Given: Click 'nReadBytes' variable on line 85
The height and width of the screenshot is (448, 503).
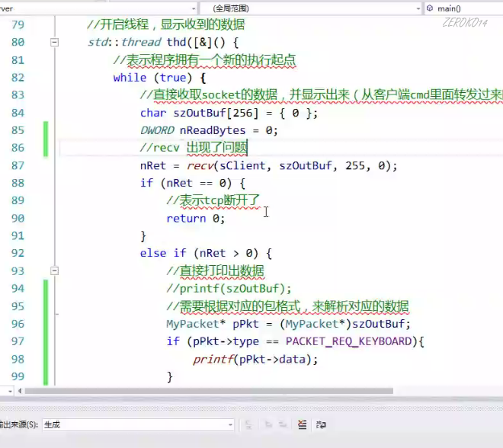Looking at the screenshot, I should [213, 130].
